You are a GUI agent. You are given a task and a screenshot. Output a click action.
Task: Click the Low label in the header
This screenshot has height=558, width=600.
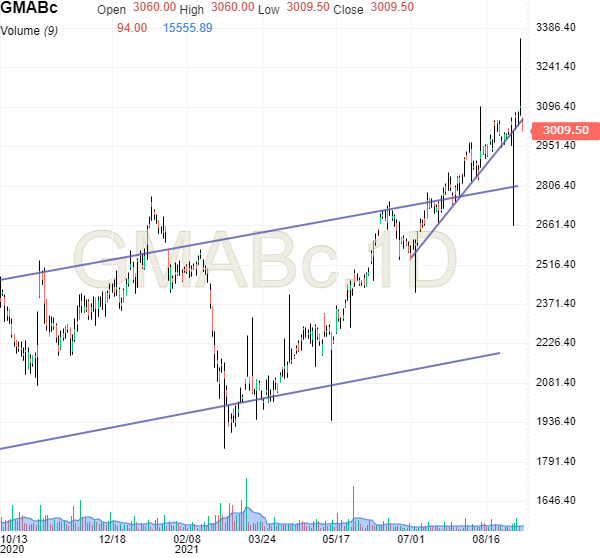pos(268,8)
